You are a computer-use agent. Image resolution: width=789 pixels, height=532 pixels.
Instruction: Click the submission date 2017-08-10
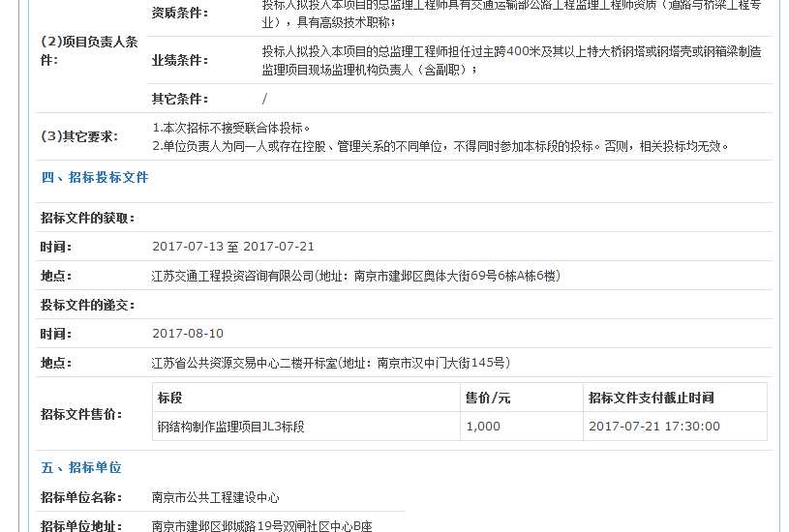[188, 334]
